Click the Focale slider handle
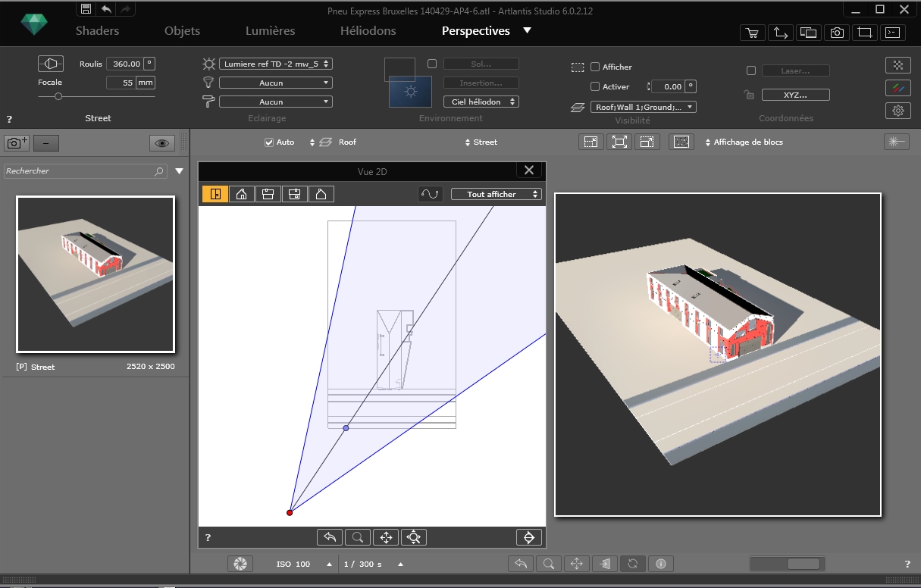Screen dimensions: 921x588 (x=58, y=96)
